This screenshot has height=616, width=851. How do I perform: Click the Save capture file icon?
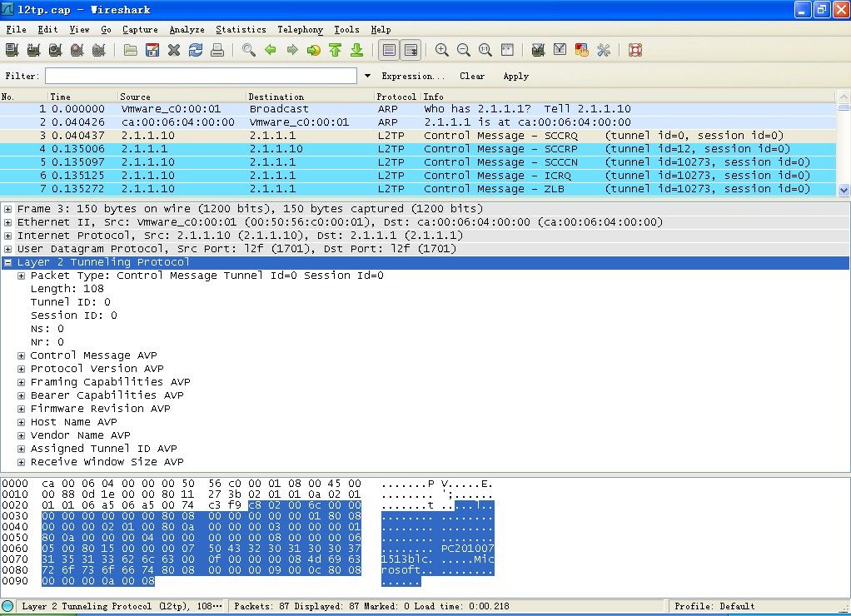tap(152, 50)
